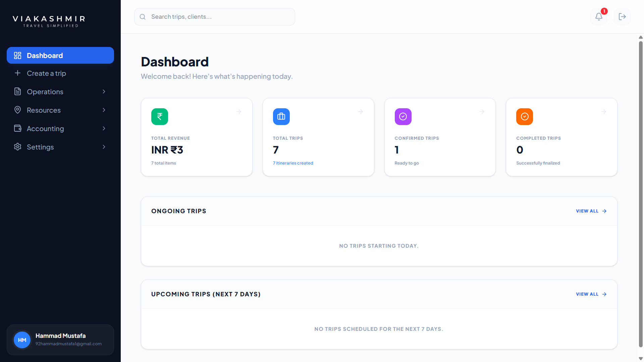
Task: Click the ViaKashmir logo
Action: pyautogui.click(x=49, y=21)
